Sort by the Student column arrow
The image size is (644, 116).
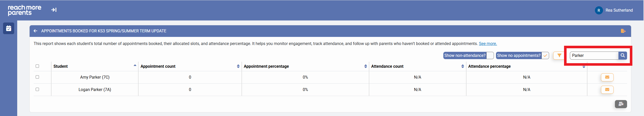click(135, 66)
